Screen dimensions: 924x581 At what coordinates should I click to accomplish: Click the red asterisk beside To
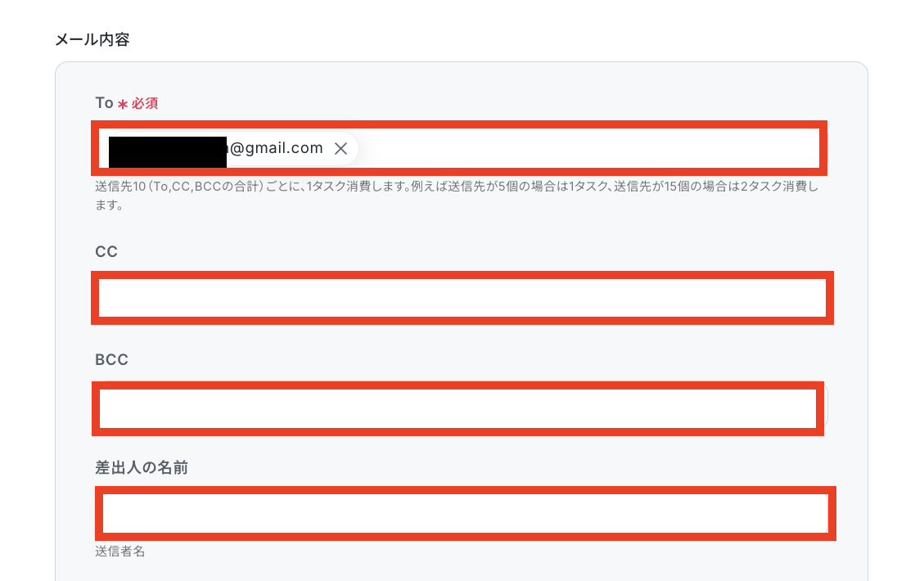point(123,104)
